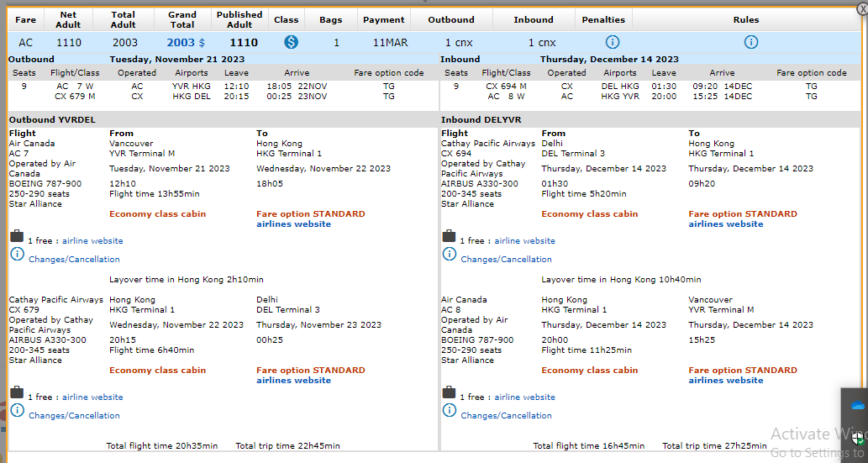This screenshot has height=463, width=868.
Task: Open the Penalties info icon
Action: pyautogui.click(x=613, y=42)
